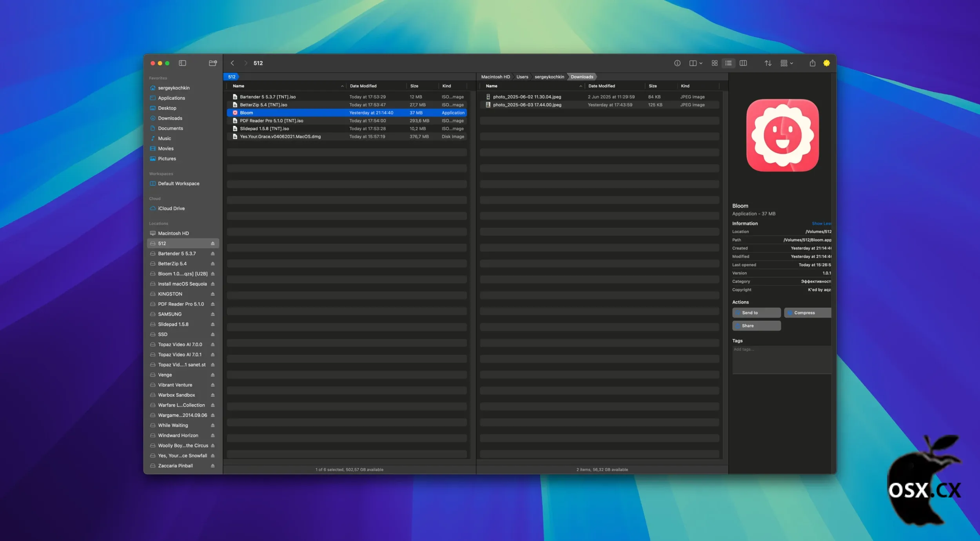Eject the BetterZip 5.4 volume

pos(212,264)
